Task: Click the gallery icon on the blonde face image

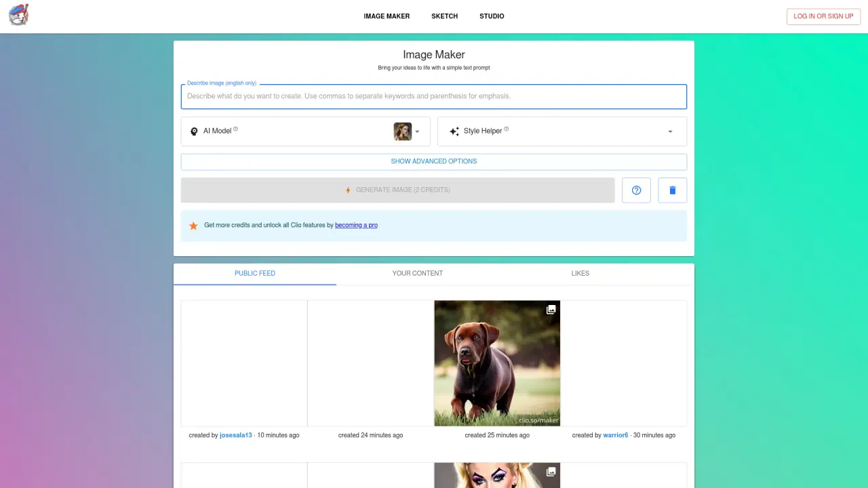Action: pyautogui.click(x=551, y=472)
